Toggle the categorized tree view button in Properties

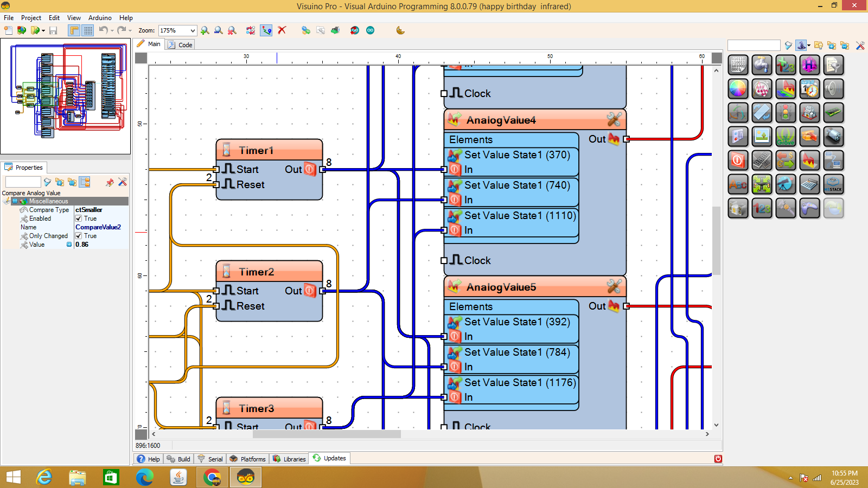click(85, 182)
